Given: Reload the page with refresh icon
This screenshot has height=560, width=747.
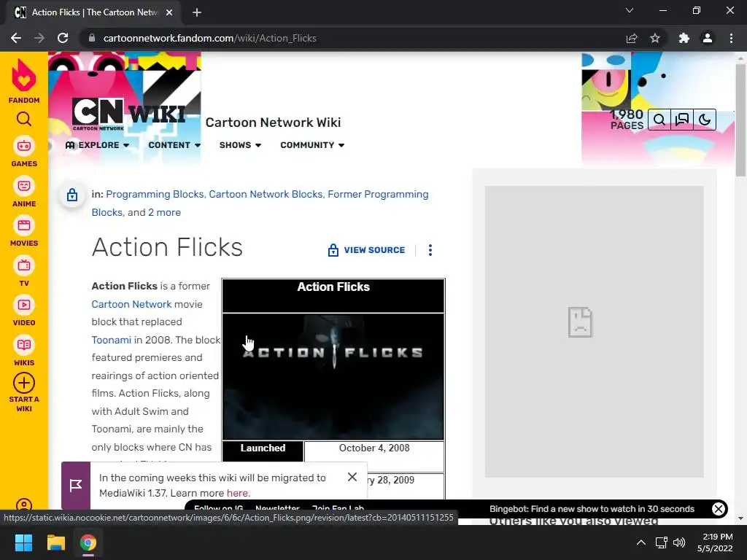Looking at the screenshot, I should tap(63, 38).
